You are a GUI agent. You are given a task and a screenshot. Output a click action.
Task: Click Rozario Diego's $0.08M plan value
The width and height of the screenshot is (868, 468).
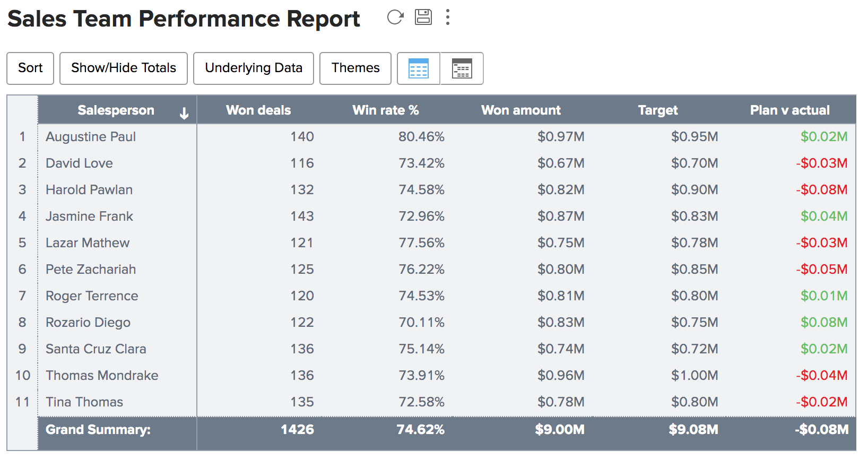[x=823, y=323]
